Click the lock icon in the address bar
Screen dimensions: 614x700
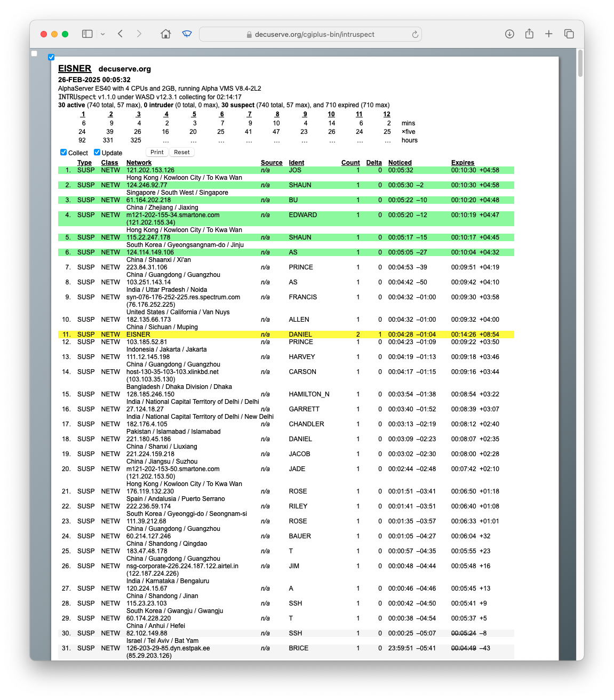pyautogui.click(x=249, y=35)
